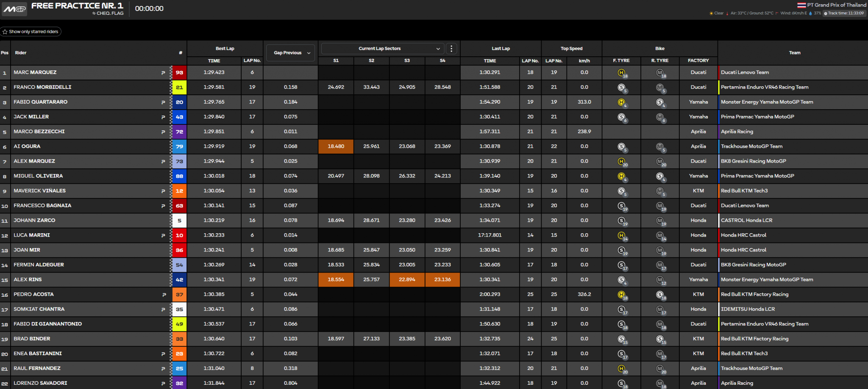Click the red number 93 plate swatch
868x389 pixels.
(x=179, y=72)
